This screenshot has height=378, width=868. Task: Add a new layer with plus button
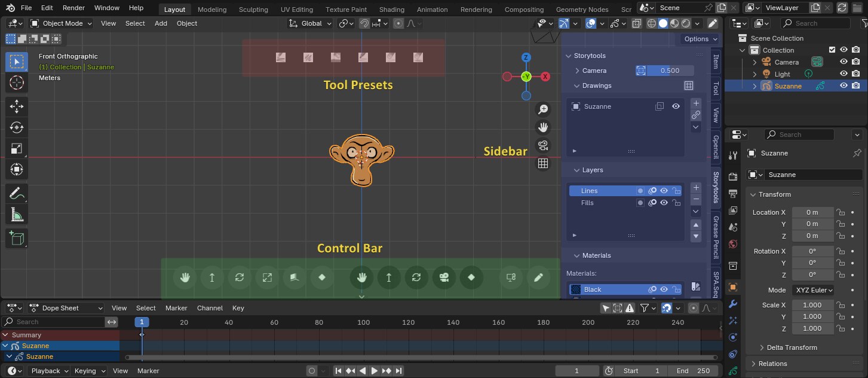point(696,188)
